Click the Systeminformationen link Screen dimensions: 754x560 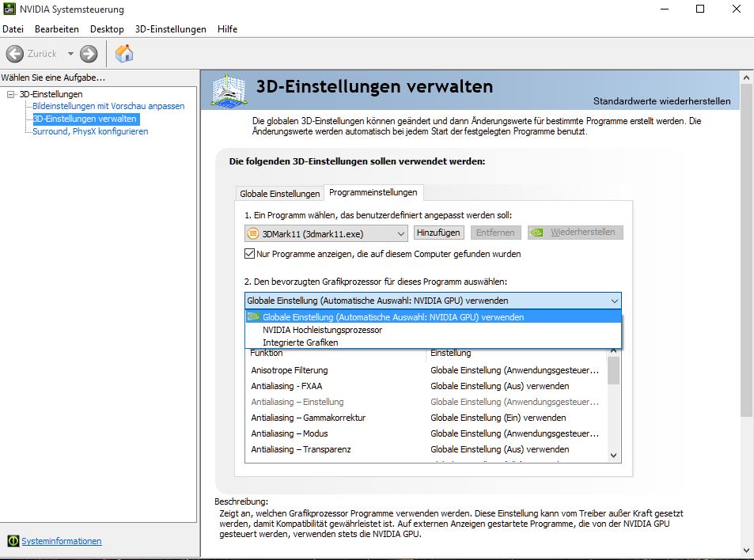(x=62, y=541)
